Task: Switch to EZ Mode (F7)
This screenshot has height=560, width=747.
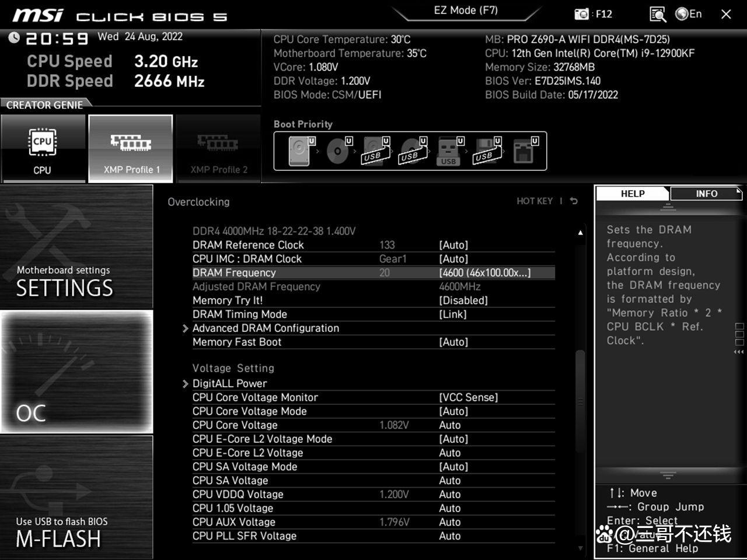Action: pyautogui.click(x=466, y=10)
